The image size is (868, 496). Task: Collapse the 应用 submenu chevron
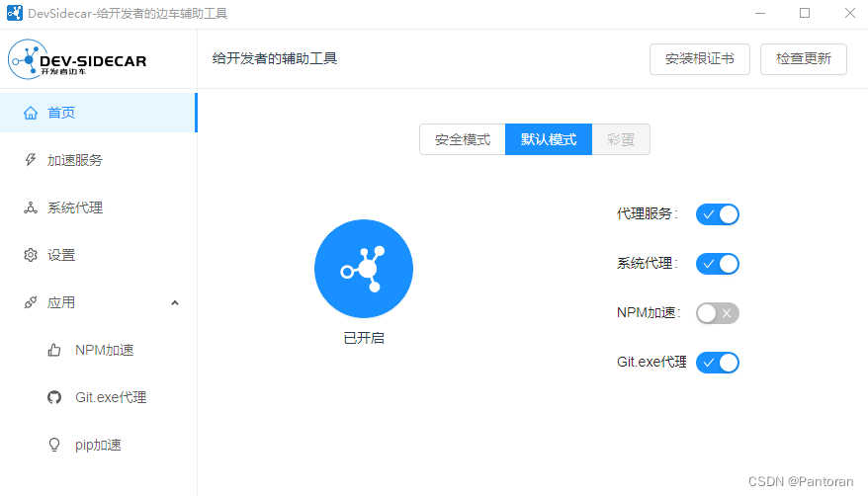coord(175,302)
